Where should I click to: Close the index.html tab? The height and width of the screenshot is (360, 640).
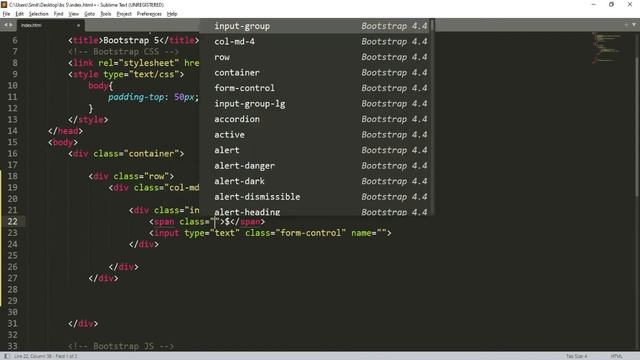coord(78,25)
